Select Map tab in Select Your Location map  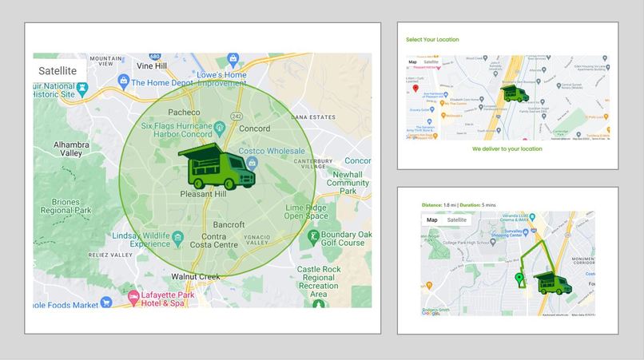413,62
